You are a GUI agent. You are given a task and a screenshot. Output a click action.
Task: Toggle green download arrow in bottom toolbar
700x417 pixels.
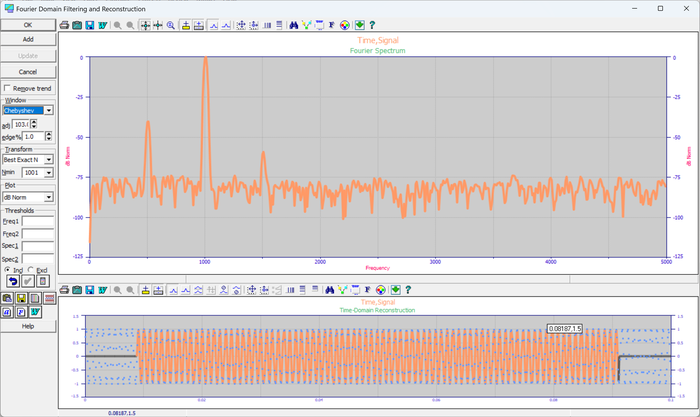pos(396,290)
